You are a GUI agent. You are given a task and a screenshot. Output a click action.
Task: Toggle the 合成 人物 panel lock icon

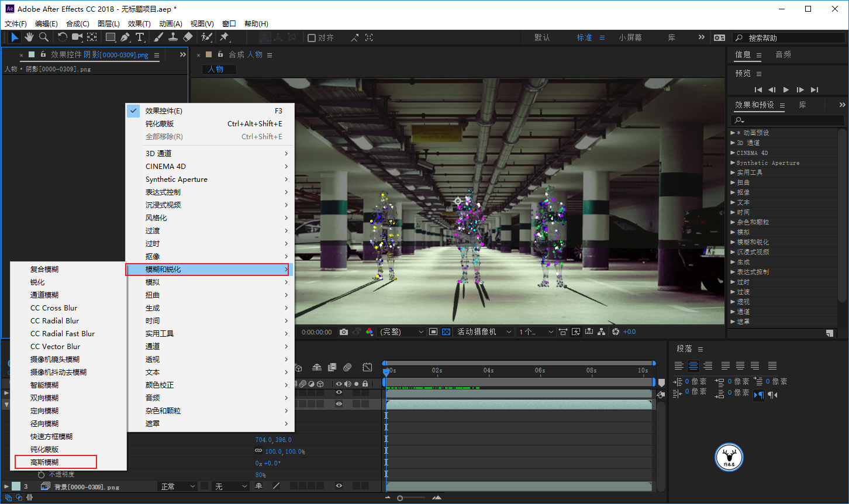tap(220, 54)
